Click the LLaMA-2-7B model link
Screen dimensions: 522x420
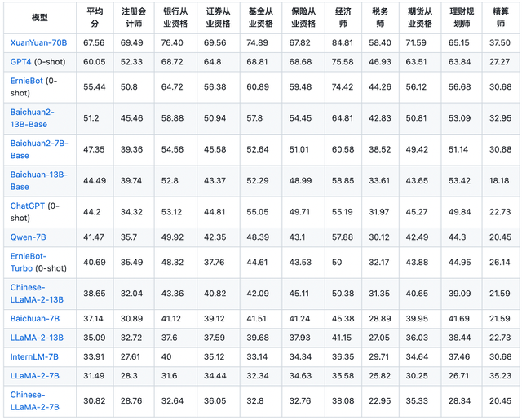[33, 375]
